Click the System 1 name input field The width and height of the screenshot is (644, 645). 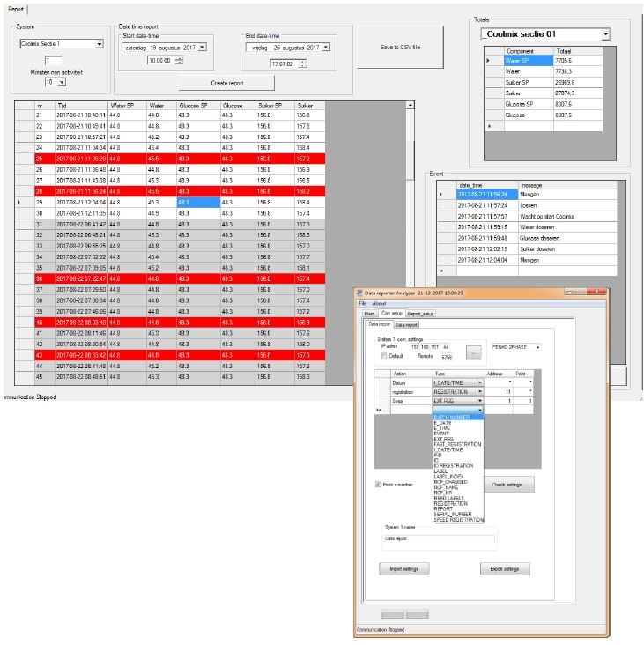(x=439, y=538)
